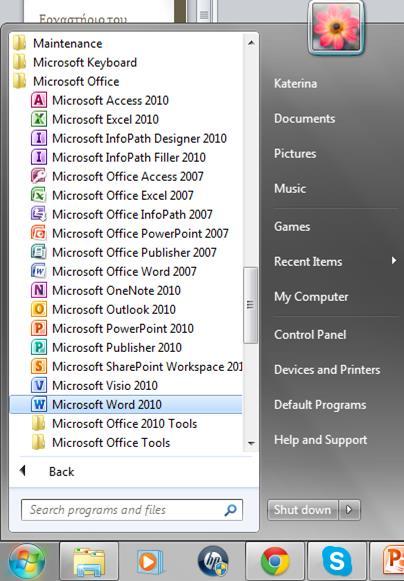Open Help and Support
The image size is (404, 581).
point(321,440)
